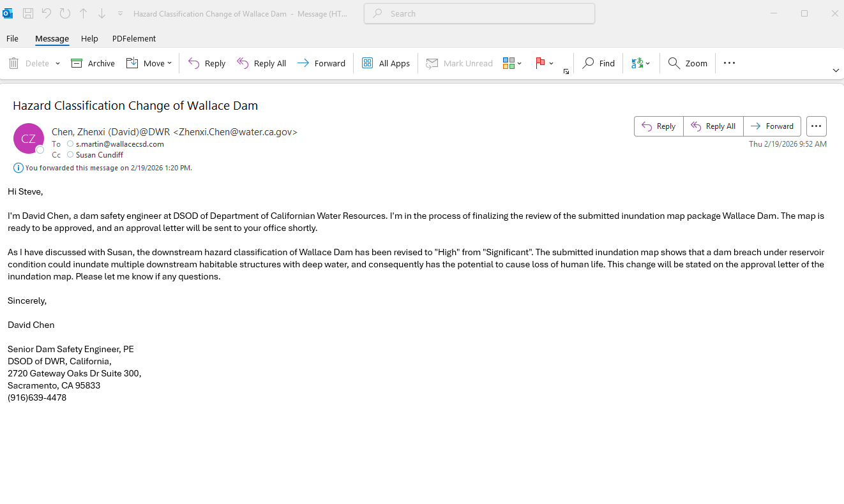This screenshot has height=504, width=844.
Task: Open the File menu tab
Action: pyautogui.click(x=12, y=38)
